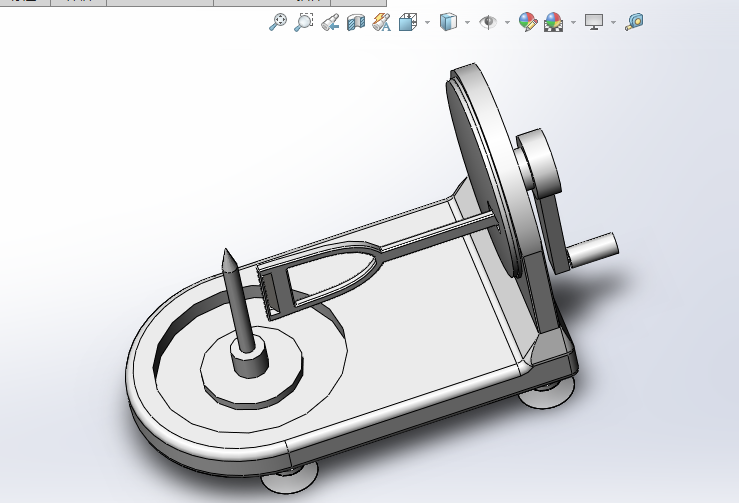Expand the Hide/Show Items dropdown arrow
739x503 pixels.
click(507, 22)
